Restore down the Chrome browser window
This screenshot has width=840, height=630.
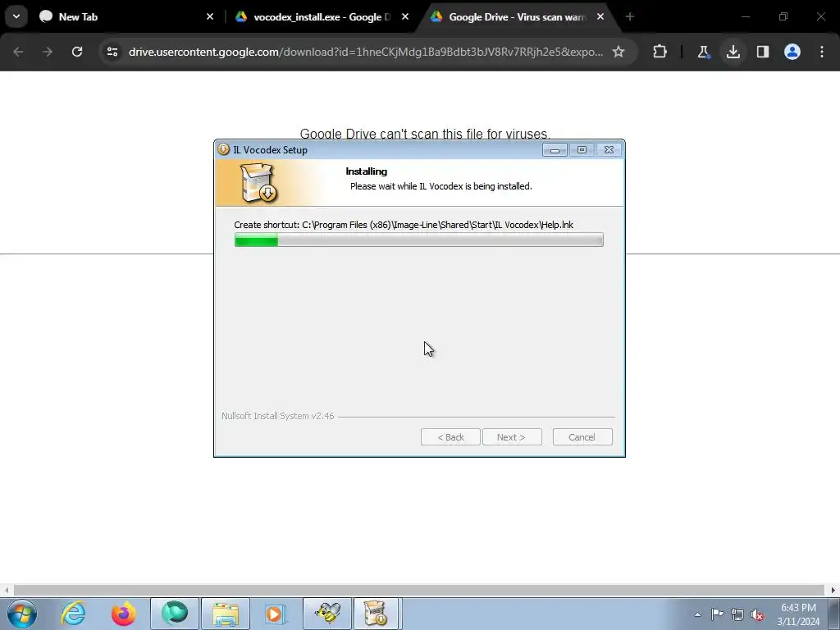point(783,16)
